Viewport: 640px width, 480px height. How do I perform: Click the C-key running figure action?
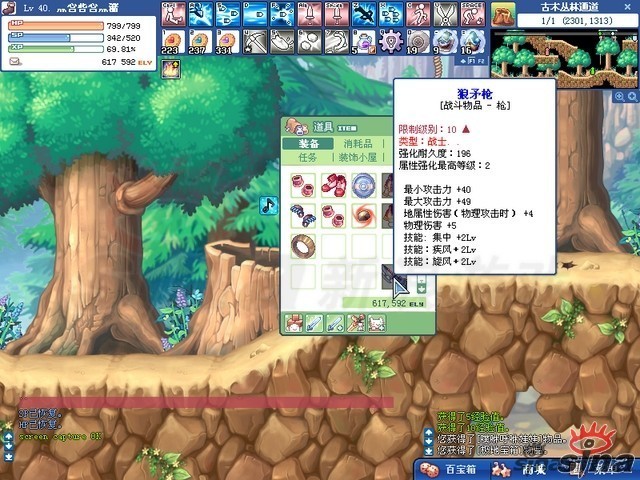[418, 14]
